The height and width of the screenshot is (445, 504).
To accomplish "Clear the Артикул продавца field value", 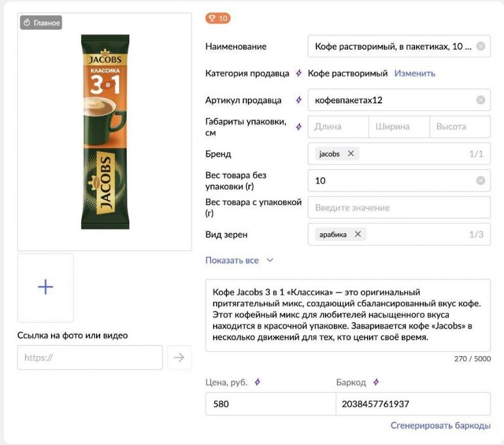I will 480,100.
